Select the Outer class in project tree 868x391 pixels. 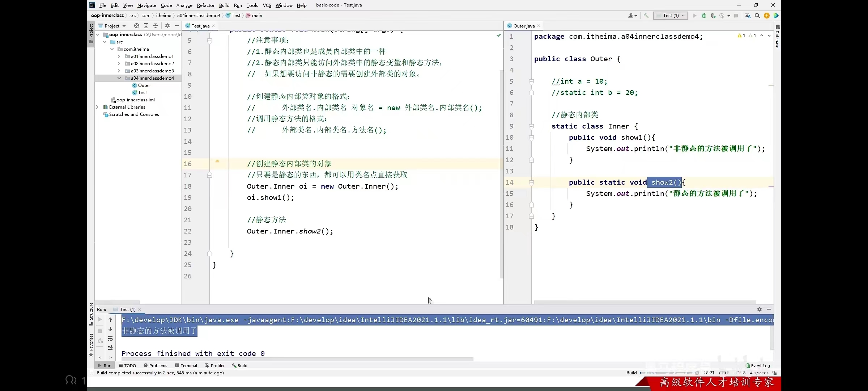(x=144, y=85)
